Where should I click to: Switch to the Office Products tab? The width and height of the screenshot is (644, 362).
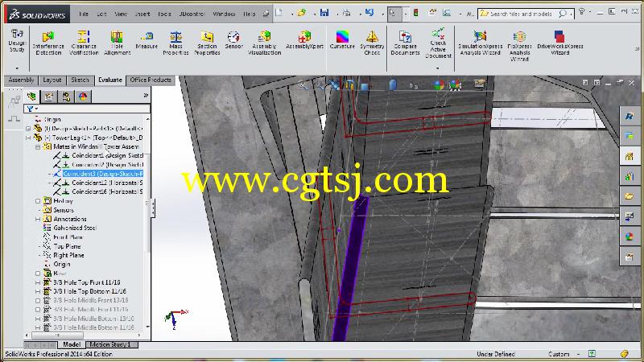pyautogui.click(x=151, y=80)
